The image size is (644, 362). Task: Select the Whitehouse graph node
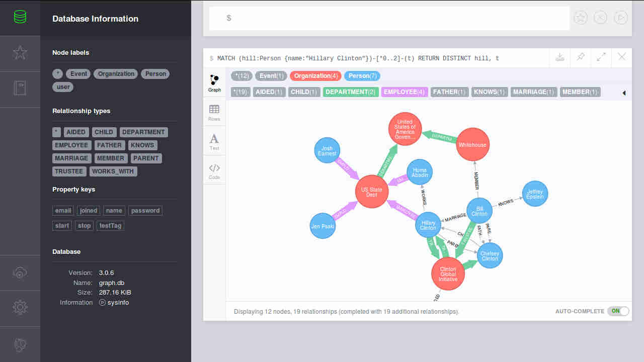472,145
